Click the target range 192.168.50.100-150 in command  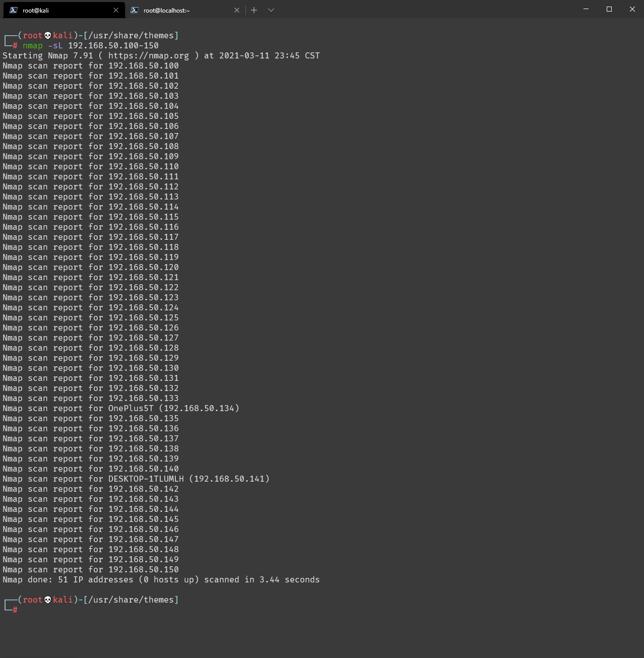pos(113,45)
